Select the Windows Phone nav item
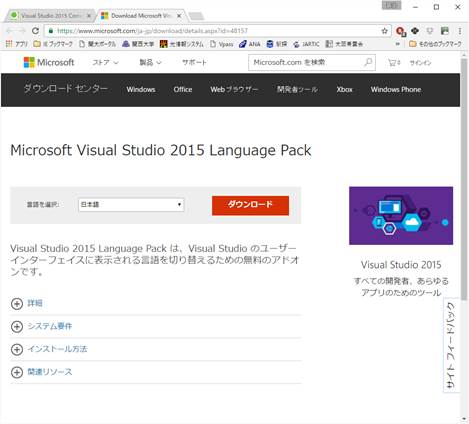Screen dimensions: 469x424 tap(396, 89)
